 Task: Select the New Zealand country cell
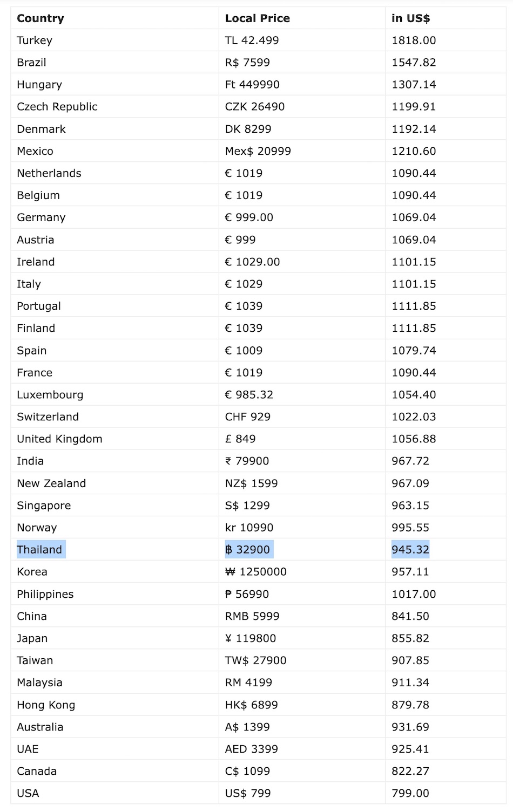[51, 483]
